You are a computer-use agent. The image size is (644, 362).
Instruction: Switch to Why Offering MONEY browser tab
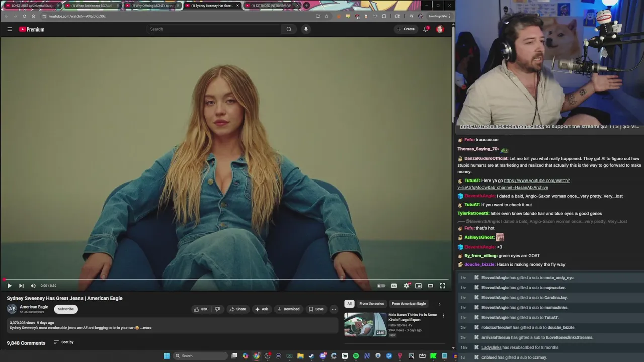[152, 6]
